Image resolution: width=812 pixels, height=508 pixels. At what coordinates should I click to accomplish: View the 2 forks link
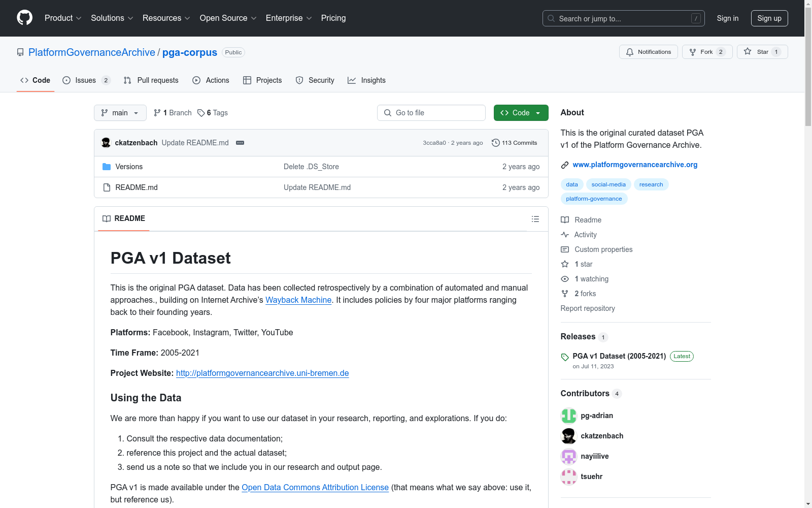point(579,294)
